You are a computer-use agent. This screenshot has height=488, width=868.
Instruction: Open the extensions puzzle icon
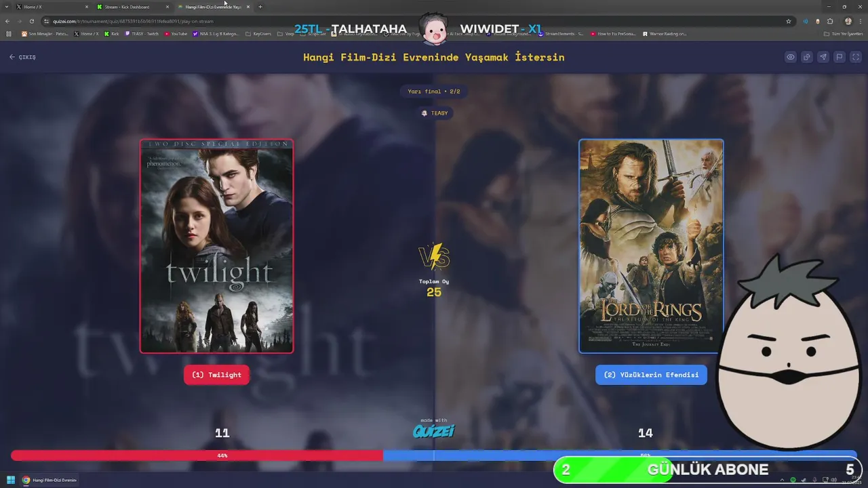coord(830,21)
